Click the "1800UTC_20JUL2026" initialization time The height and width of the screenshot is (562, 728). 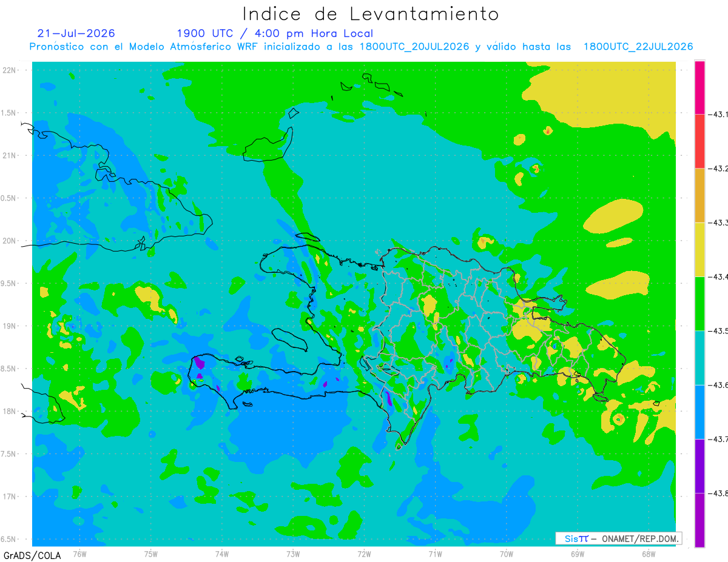point(414,47)
